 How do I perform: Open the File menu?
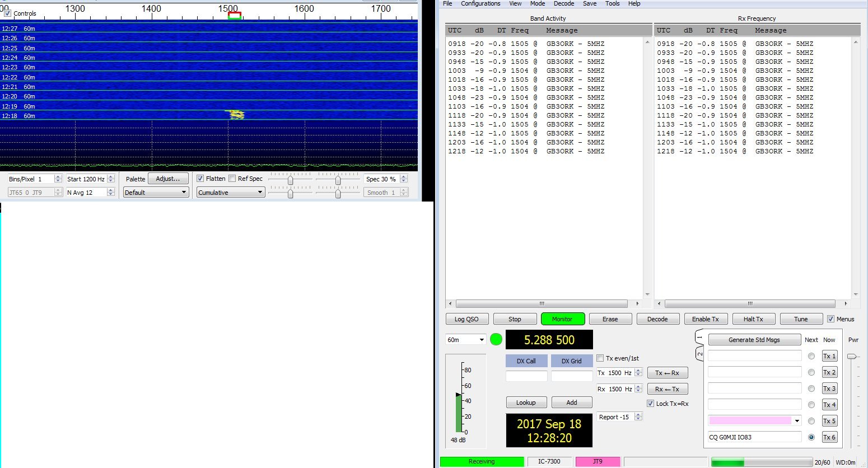point(447,3)
